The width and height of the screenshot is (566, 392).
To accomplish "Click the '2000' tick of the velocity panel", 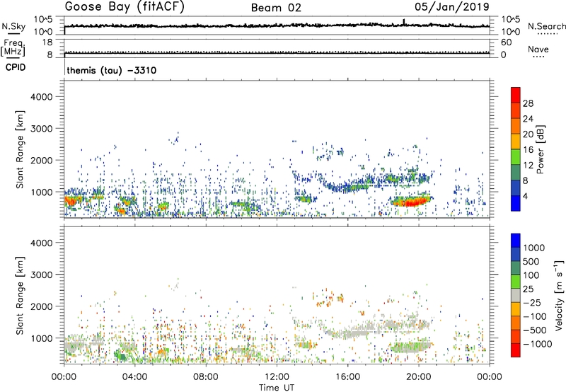I will (x=42, y=306).
